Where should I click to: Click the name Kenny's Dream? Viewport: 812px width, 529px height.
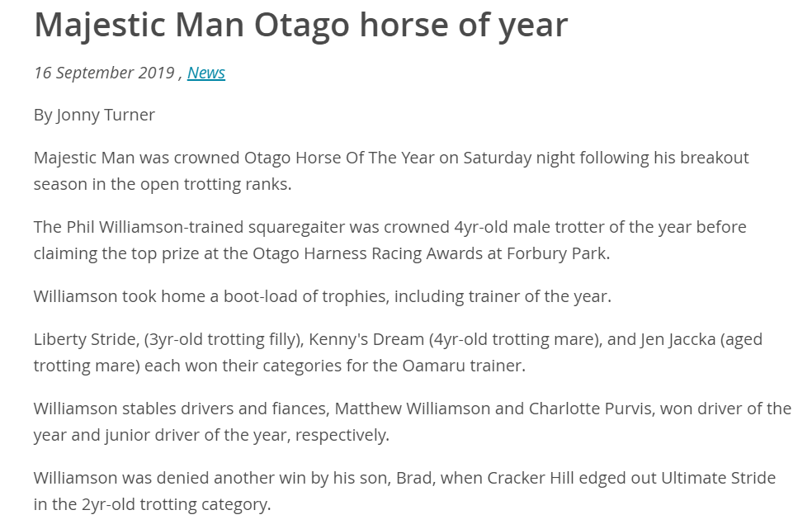[366, 339]
